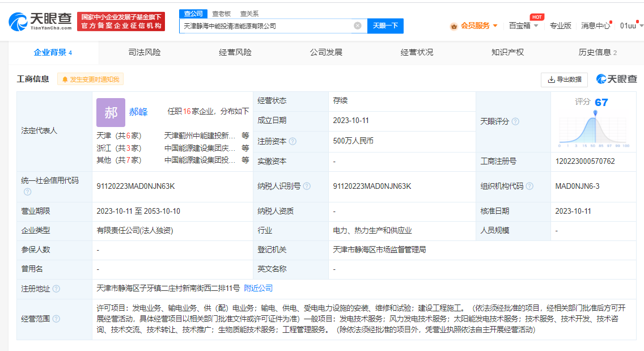Expand the 百宝箱 dropdown

tap(536, 26)
